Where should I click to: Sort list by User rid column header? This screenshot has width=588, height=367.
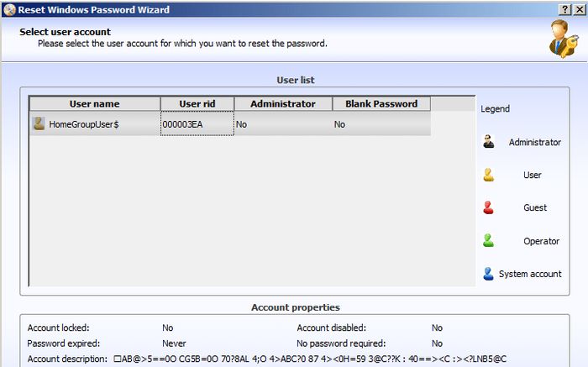tap(197, 104)
